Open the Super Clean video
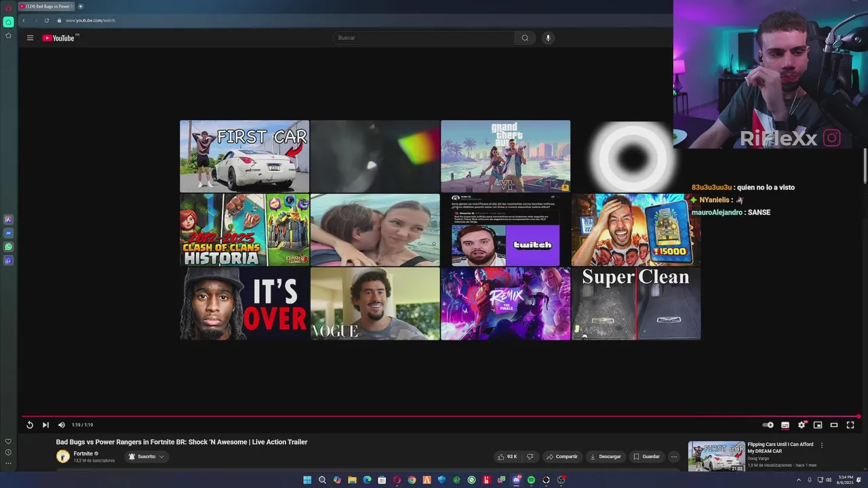The height and width of the screenshot is (488, 868). pos(636,304)
